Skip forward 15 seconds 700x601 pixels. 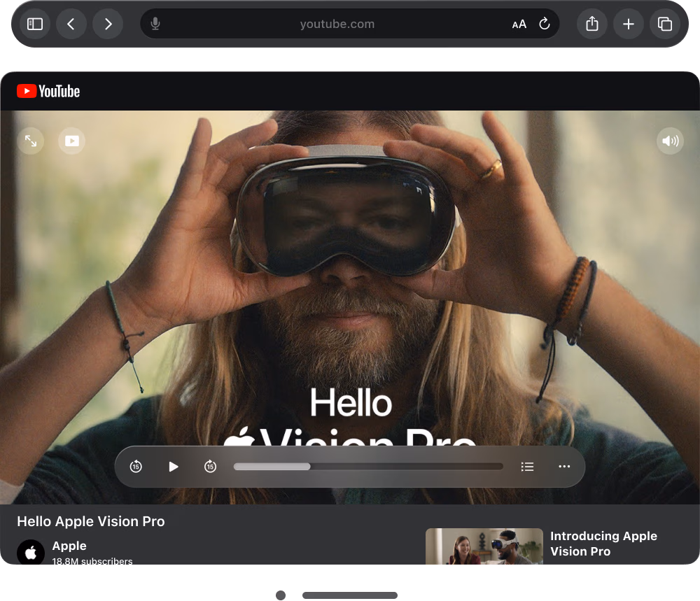pyautogui.click(x=210, y=467)
